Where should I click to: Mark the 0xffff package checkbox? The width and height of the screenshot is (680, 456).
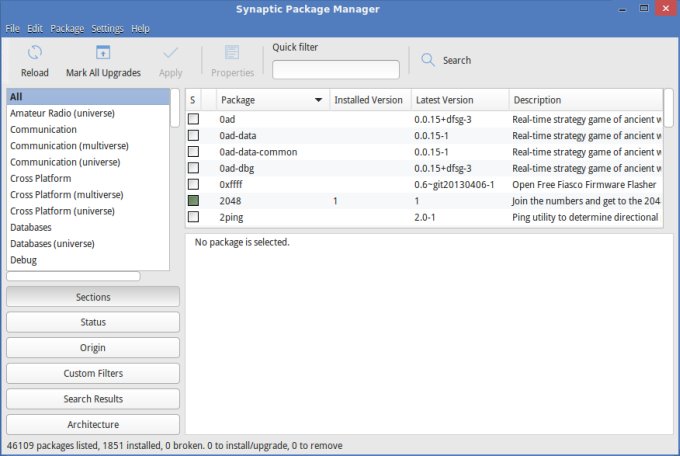[194, 185]
